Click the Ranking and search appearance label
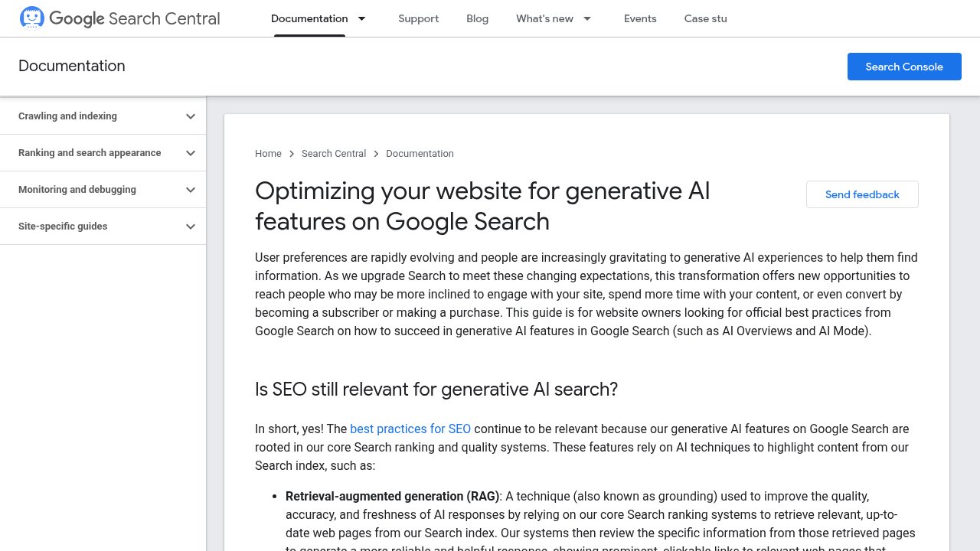 [x=90, y=153]
